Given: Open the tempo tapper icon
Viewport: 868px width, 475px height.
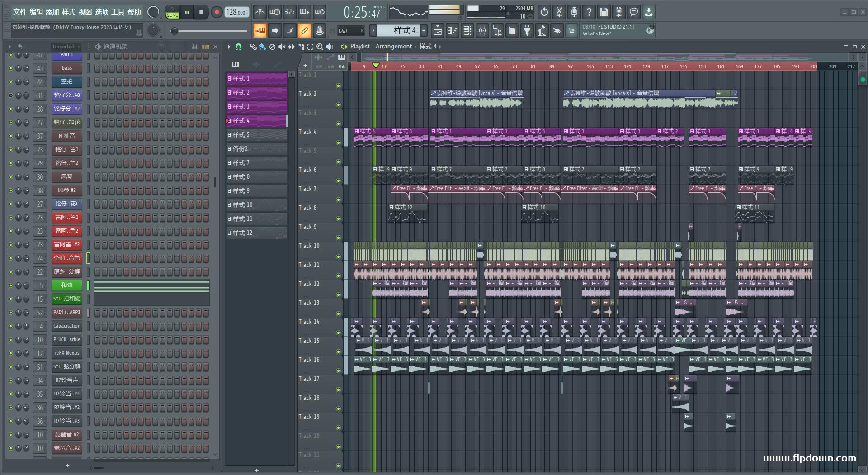Looking at the screenshot, I should (542, 31).
